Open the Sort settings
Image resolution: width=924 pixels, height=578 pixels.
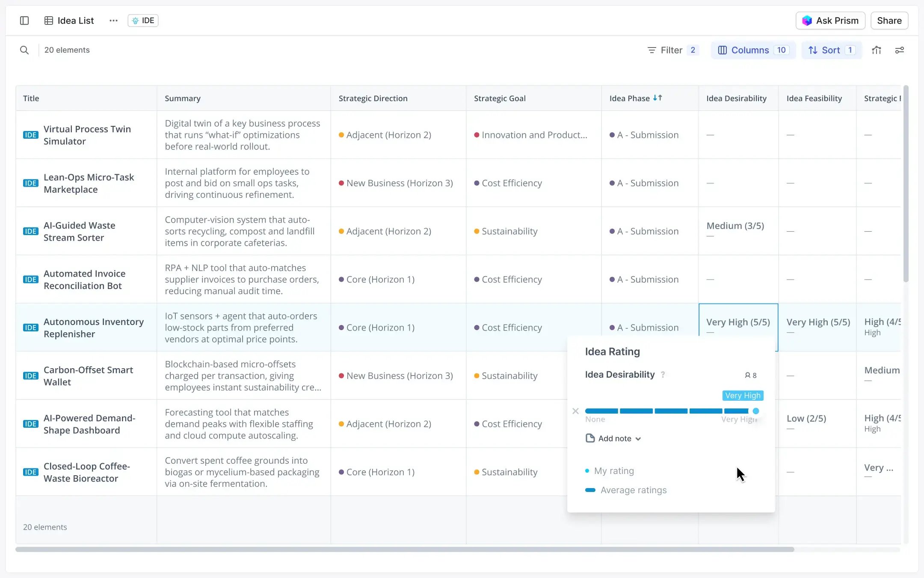[x=831, y=50]
